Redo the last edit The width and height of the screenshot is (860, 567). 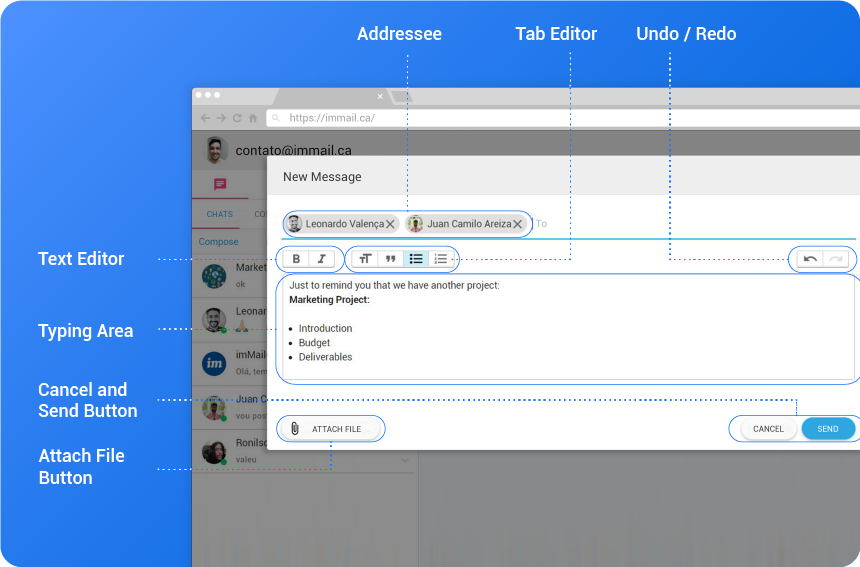point(836,259)
